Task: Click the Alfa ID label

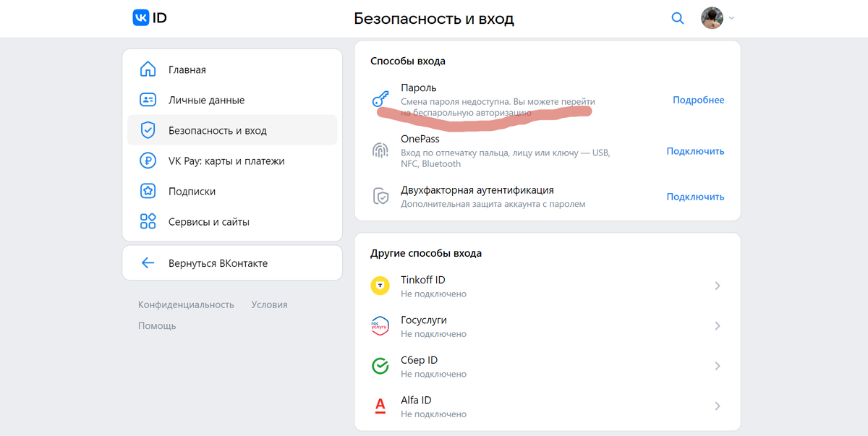Action: pos(417,400)
